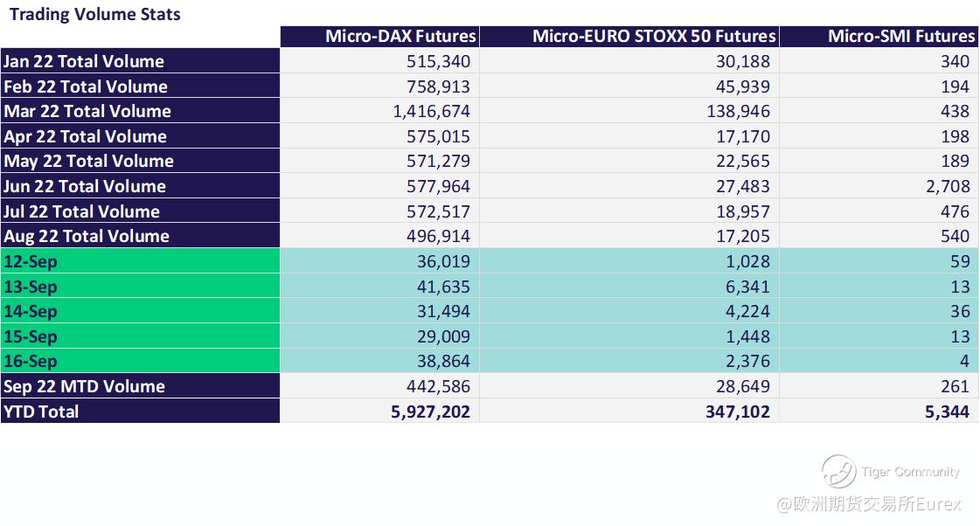
Task: Click the green 12-Sep row label
Action: pyautogui.click(x=31, y=261)
